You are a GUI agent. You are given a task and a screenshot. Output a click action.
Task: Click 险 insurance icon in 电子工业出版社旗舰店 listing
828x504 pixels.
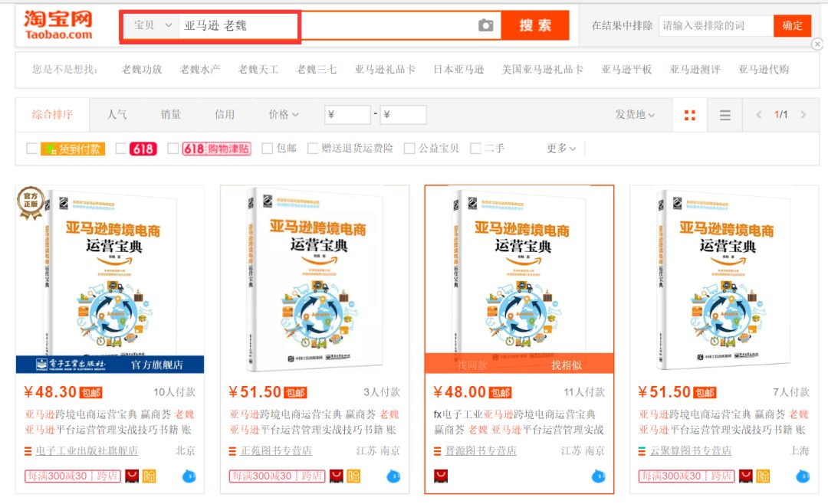[x=149, y=476]
